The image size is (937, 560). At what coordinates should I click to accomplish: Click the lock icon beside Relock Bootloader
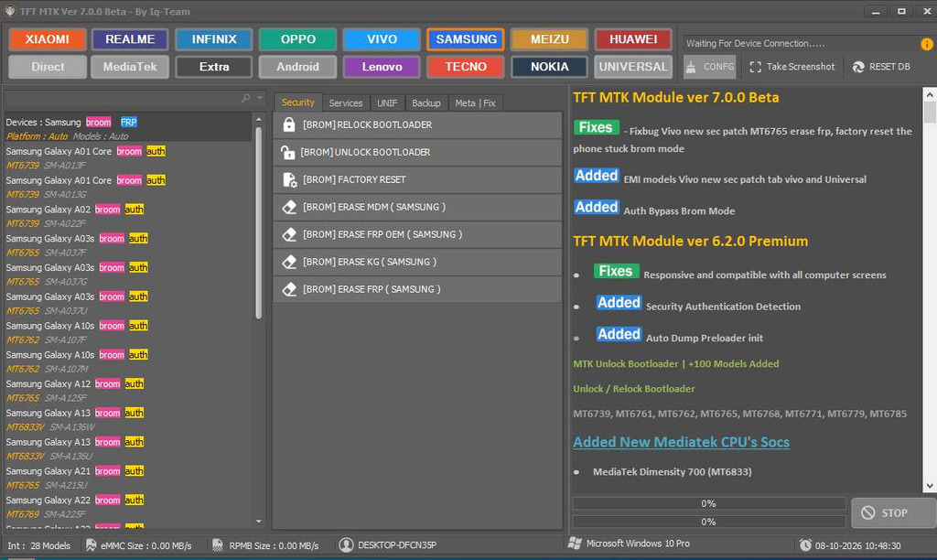coord(289,124)
